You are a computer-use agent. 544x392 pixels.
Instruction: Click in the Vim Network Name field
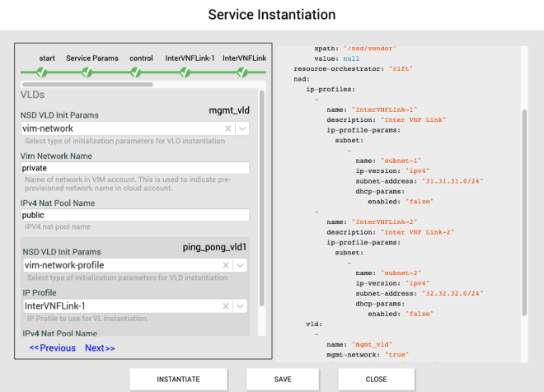(135, 168)
